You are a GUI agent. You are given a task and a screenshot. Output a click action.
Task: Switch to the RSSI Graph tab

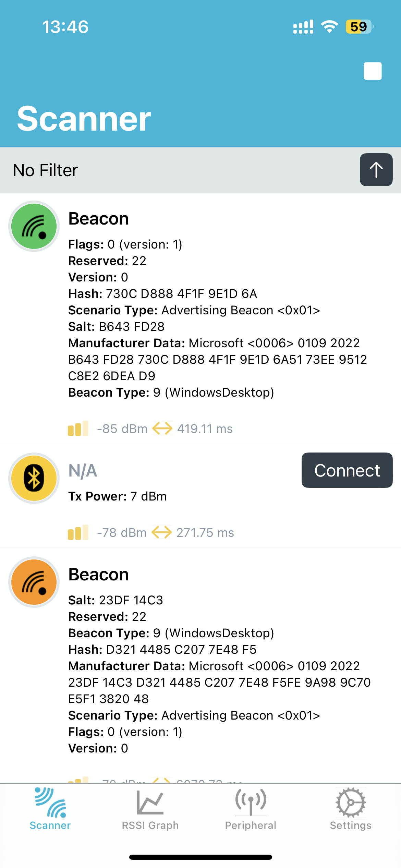pos(150,809)
